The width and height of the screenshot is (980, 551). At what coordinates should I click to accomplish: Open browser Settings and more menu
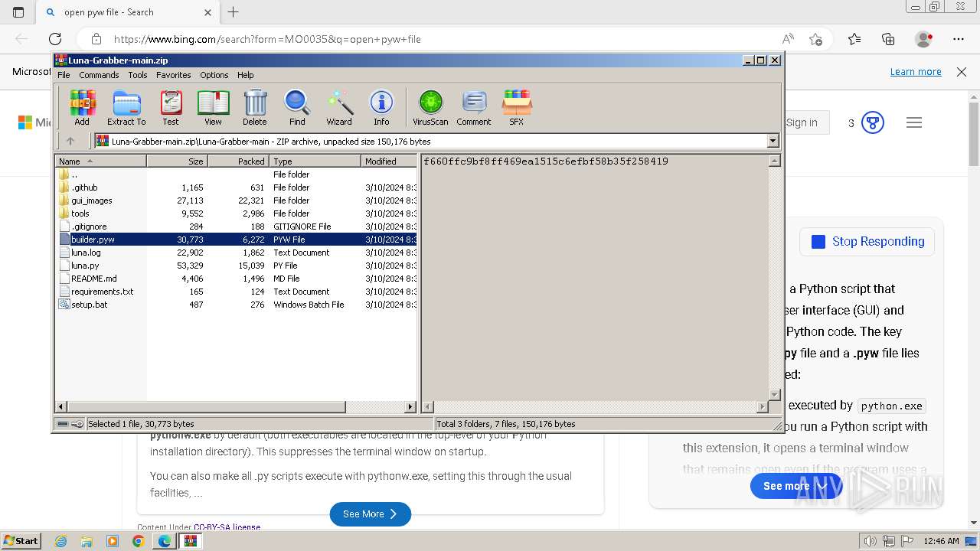pos(959,39)
